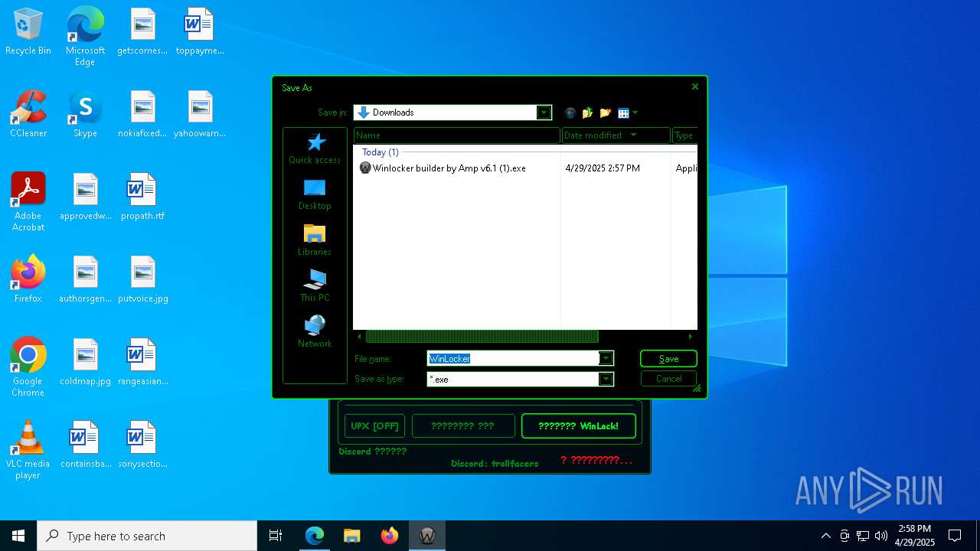Click the file list's right scroll arrow
The height and width of the screenshot is (551, 980).
point(690,337)
